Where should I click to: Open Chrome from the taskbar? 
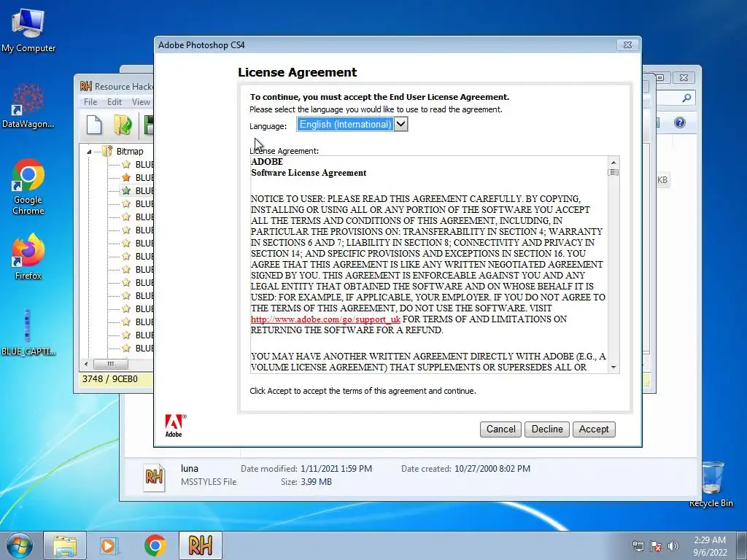click(x=155, y=545)
